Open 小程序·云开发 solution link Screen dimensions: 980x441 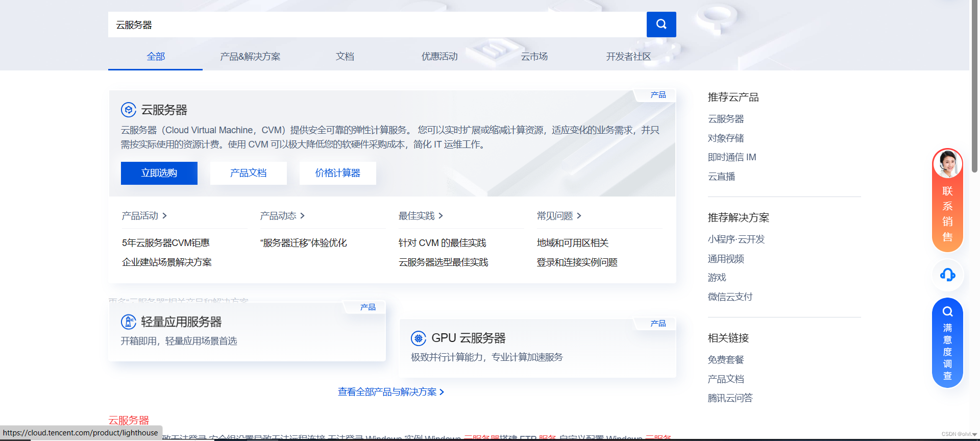coord(736,239)
